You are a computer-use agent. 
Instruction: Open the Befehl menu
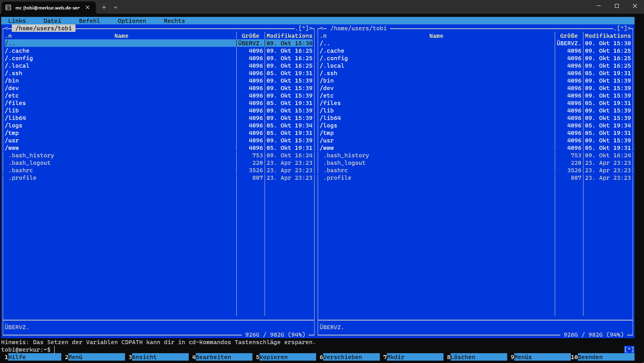(x=89, y=21)
